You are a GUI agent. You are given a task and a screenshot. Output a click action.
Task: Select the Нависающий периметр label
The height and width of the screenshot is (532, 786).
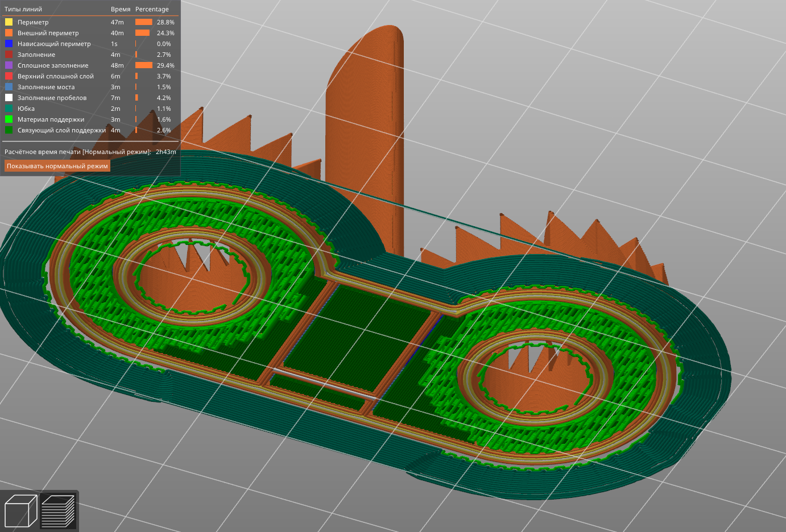click(x=54, y=44)
